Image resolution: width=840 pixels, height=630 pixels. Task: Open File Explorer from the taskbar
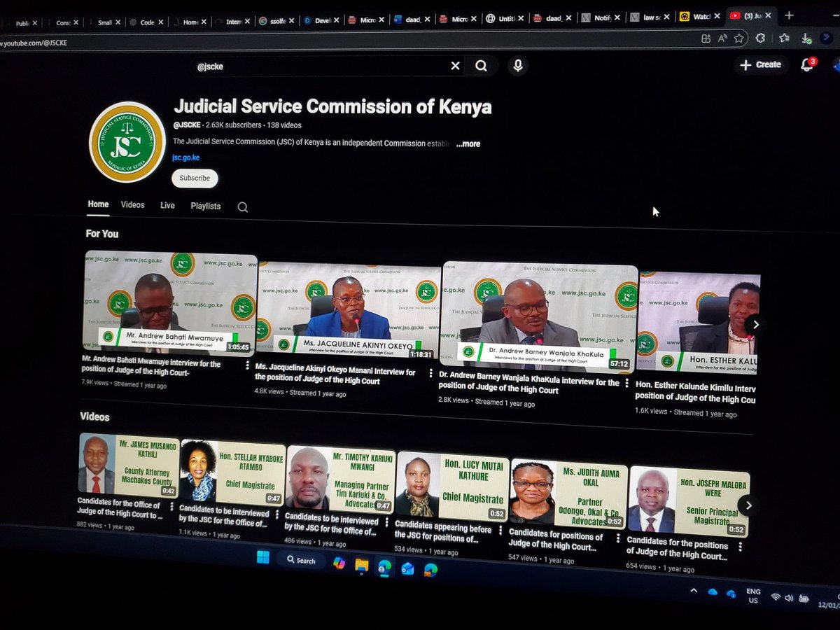click(361, 565)
